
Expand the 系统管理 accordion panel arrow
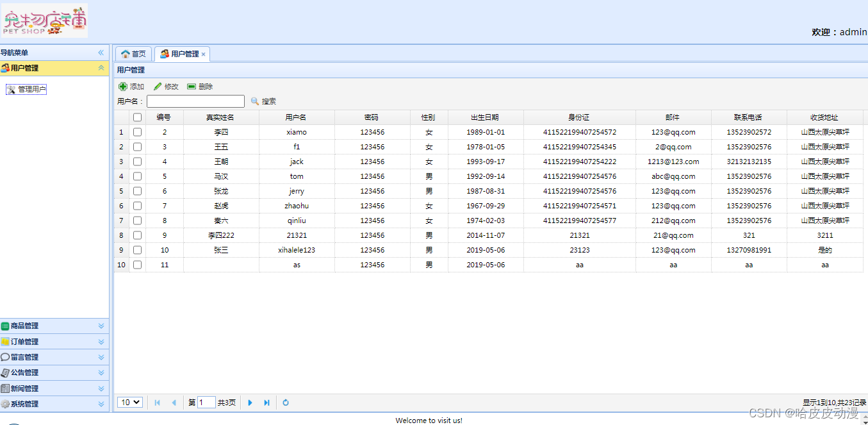pyautogui.click(x=101, y=404)
